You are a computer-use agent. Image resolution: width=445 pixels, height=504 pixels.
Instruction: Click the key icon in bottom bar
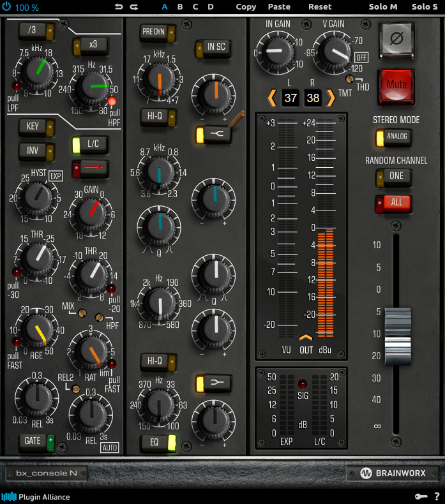click(x=421, y=496)
